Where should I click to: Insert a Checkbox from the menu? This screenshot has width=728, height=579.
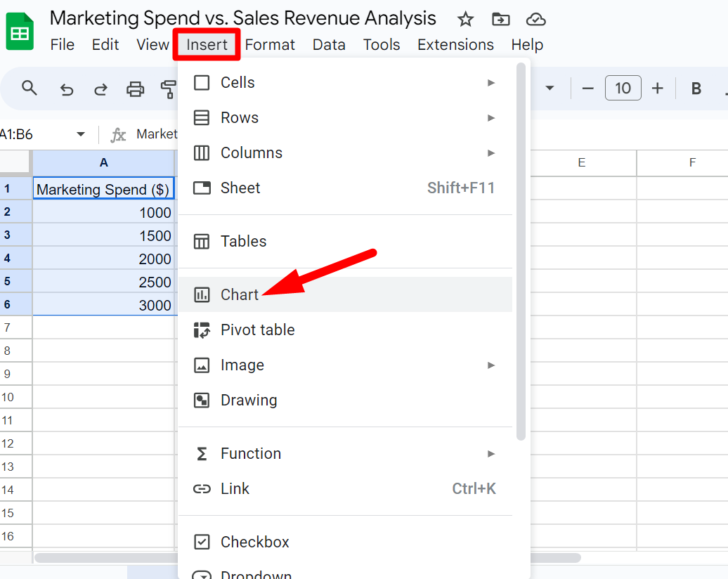[x=254, y=542]
